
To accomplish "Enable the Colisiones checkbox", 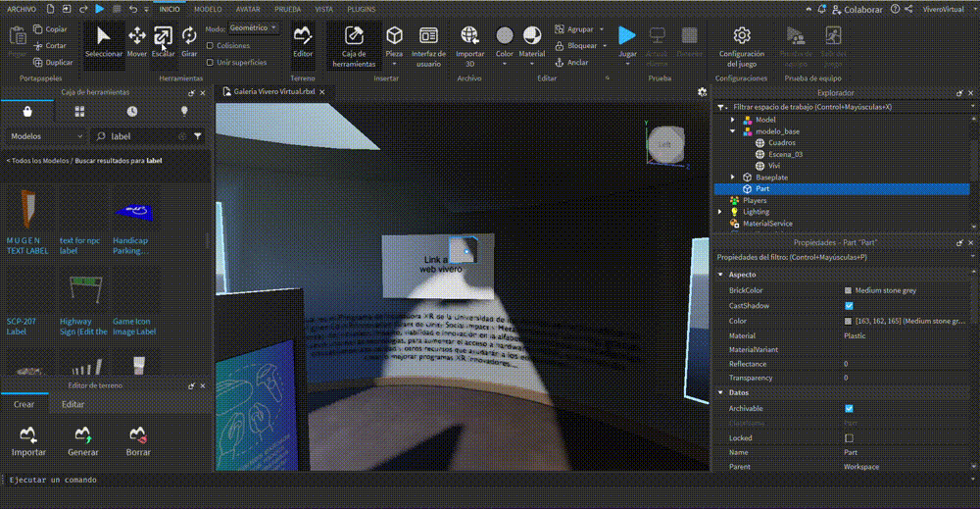I will pos(211,46).
